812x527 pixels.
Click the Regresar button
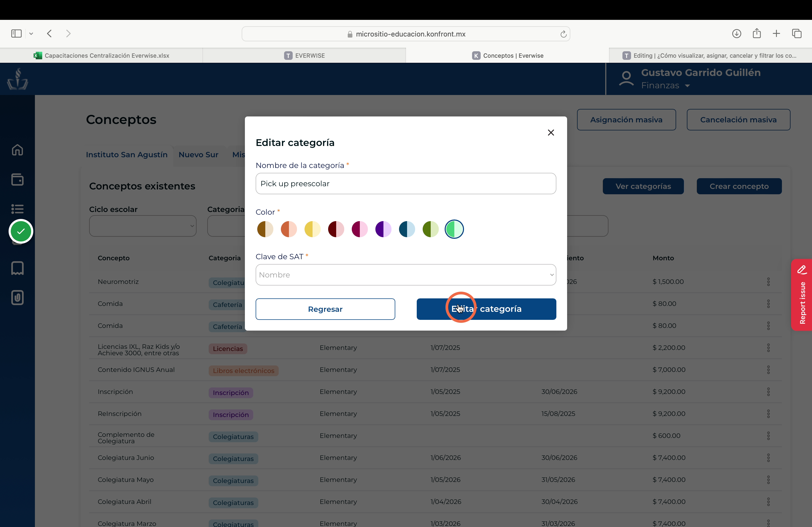(325, 309)
